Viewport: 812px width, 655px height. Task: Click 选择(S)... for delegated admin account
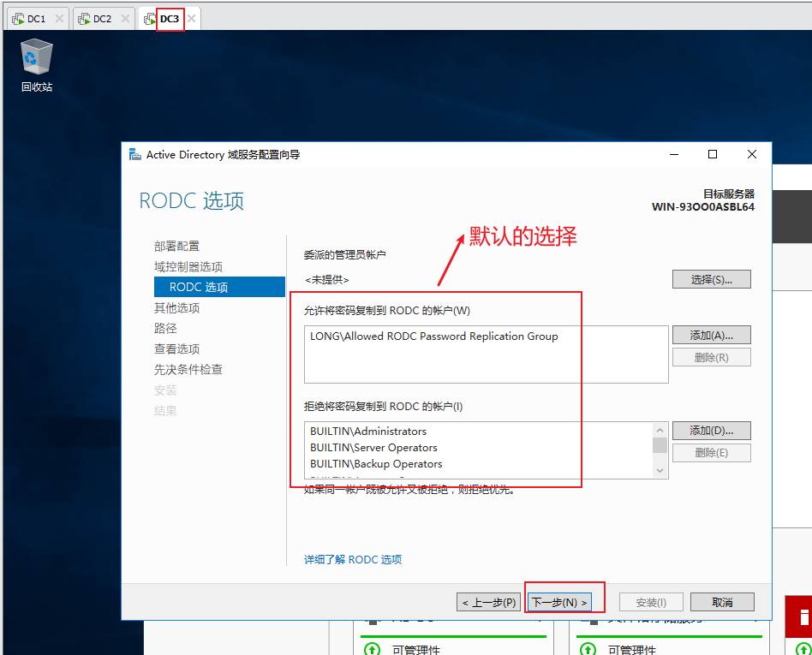[x=712, y=280]
